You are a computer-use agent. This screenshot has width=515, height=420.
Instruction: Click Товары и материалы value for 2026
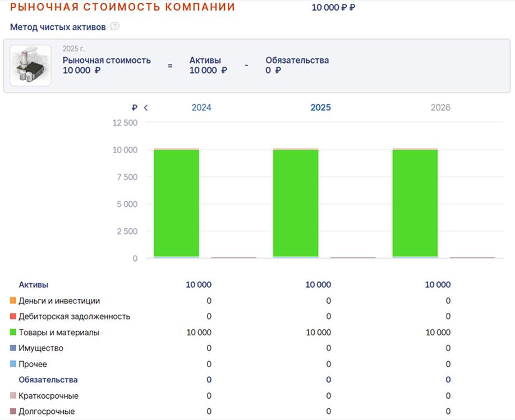pyautogui.click(x=438, y=333)
